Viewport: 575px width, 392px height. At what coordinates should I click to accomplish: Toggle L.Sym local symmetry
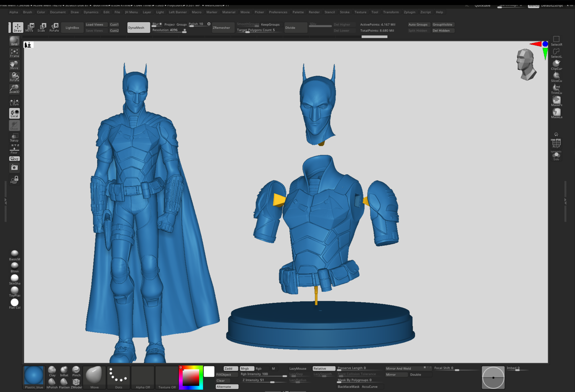pos(14,102)
